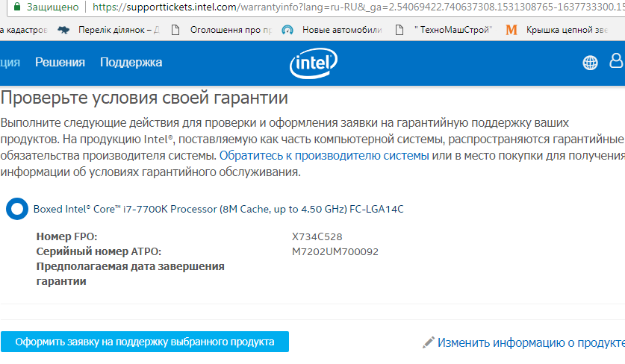Image resolution: width=625 pixels, height=364 pixels.
Task: Open the Оголошення про bookmark
Action: (231, 30)
